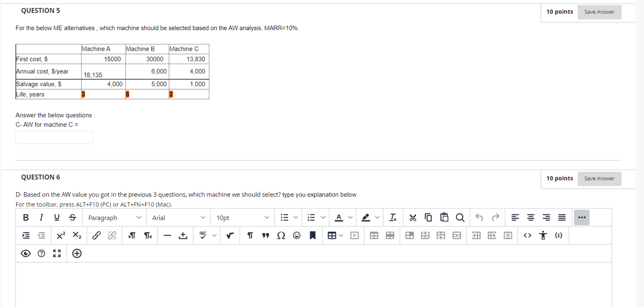This screenshot has height=307, width=644.
Task: Open the Arial font family dropdown
Action: coord(178,217)
